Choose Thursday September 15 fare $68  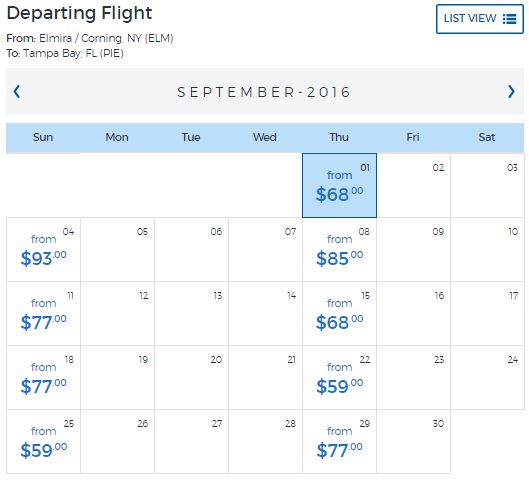339,314
